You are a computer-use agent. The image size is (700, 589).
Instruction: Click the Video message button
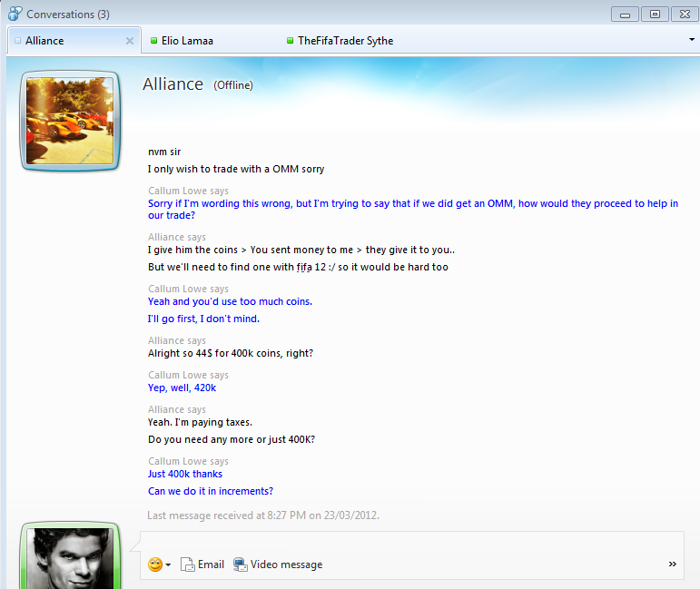(278, 564)
